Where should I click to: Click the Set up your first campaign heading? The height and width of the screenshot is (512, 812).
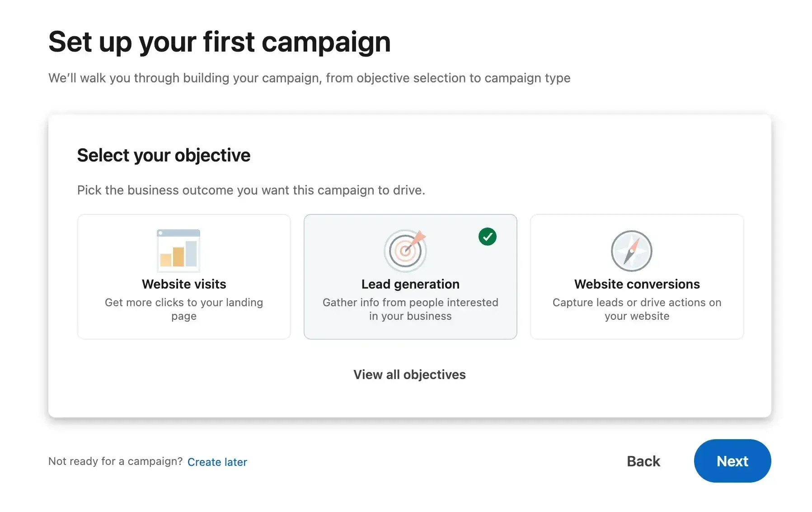[x=220, y=41]
